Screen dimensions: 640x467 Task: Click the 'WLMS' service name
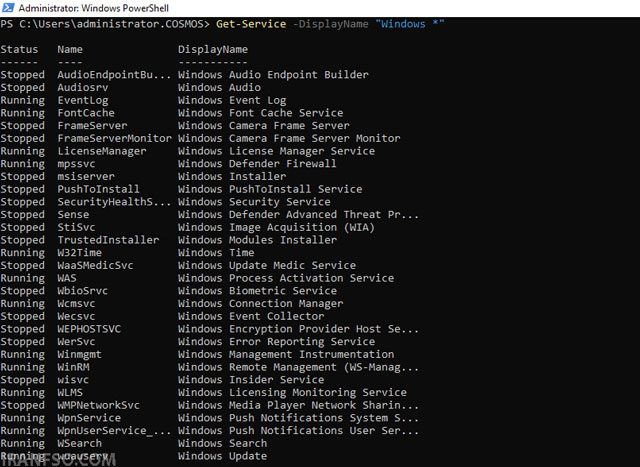pos(70,392)
